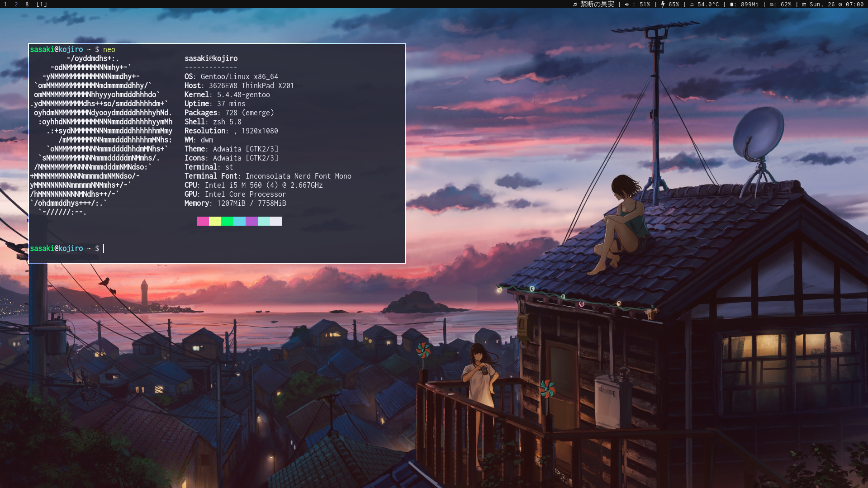This screenshot has height=488, width=868.
Task: Switch to dwm tag 2
Action: point(16,5)
